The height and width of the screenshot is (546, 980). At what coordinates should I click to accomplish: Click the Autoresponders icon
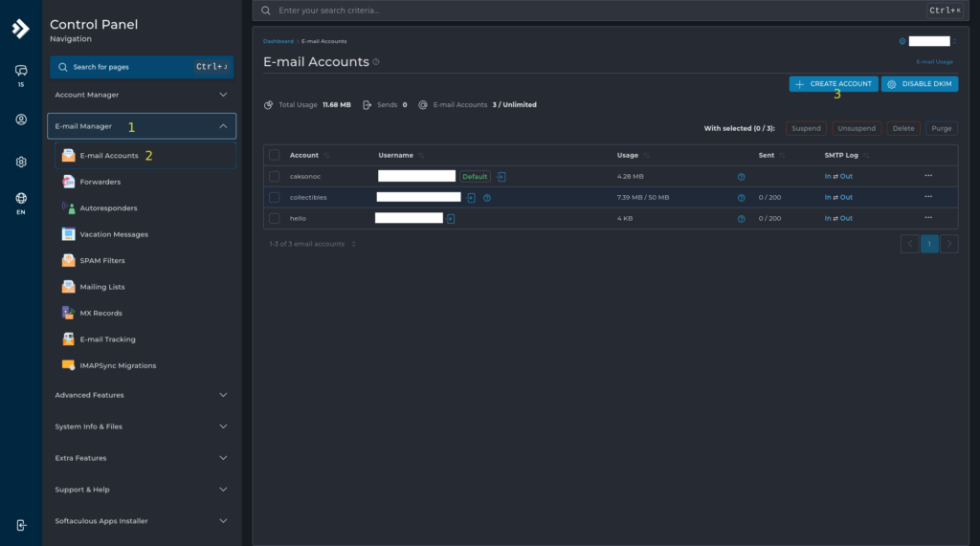coord(68,208)
